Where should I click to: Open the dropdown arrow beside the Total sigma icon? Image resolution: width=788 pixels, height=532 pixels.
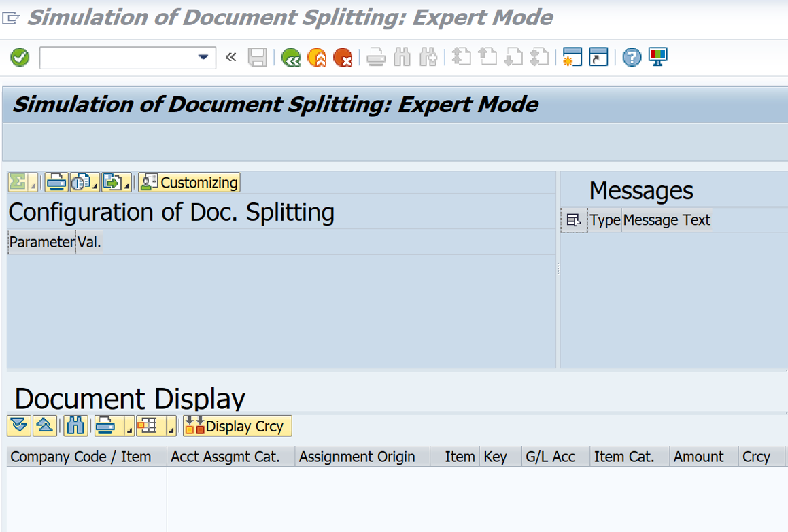33,183
